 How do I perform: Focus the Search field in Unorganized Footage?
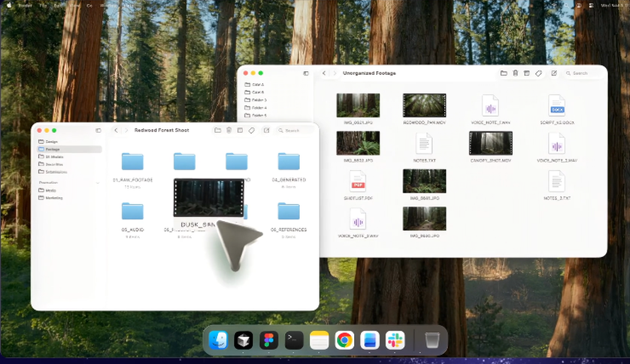tap(583, 73)
